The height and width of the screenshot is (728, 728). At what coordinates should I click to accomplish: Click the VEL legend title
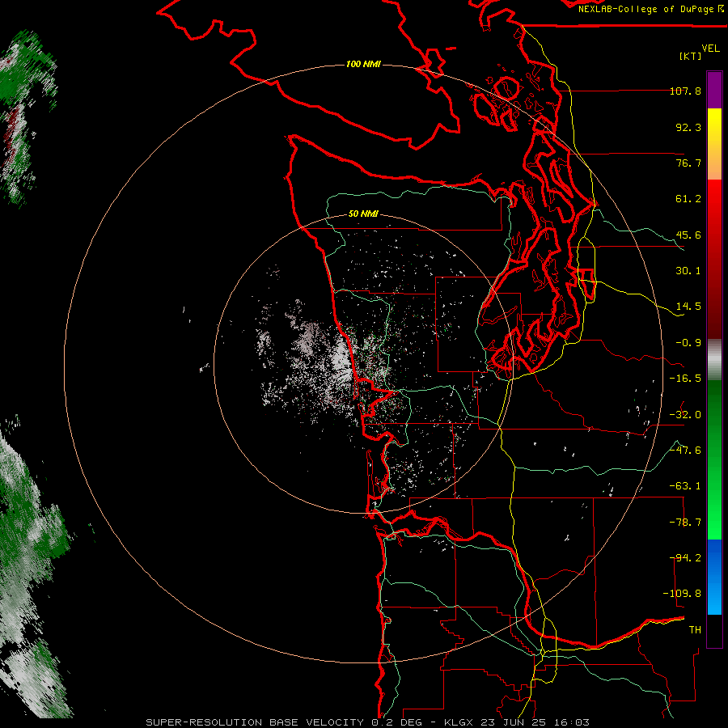click(x=710, y=49)
